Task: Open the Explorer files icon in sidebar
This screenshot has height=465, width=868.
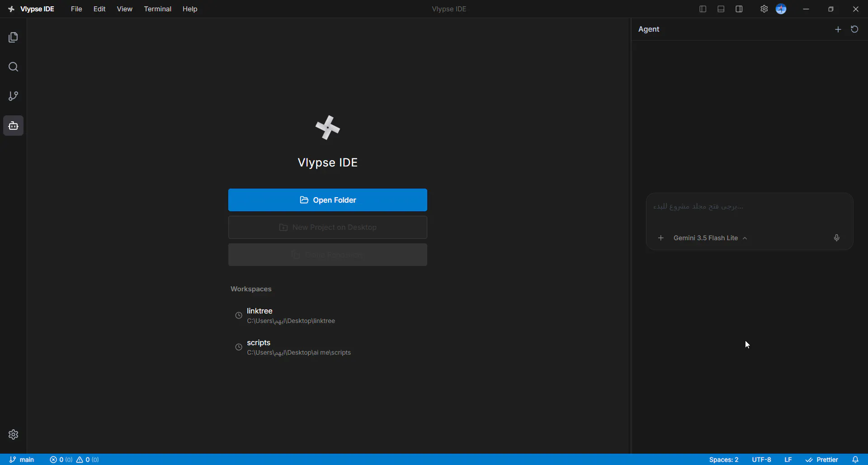Action: [13, 37]
